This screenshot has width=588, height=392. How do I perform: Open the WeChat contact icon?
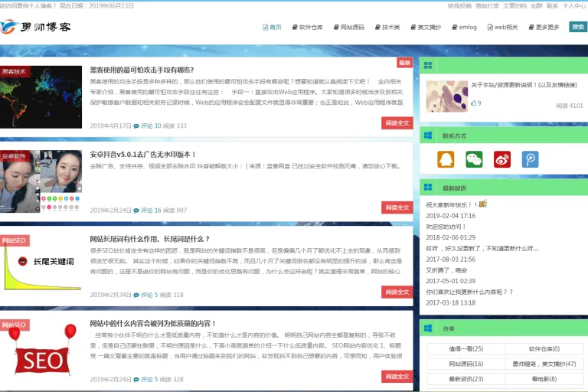(x=474, y=159)
